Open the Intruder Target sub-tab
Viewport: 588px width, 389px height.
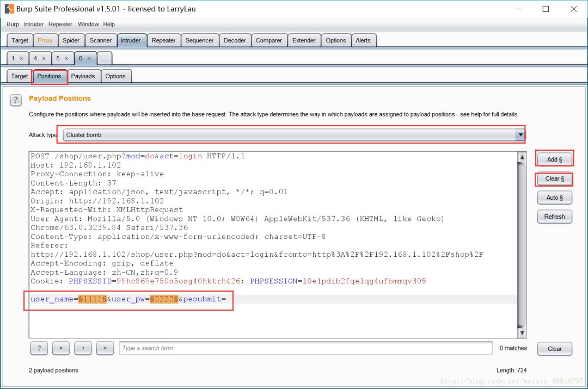coord(20,76)
